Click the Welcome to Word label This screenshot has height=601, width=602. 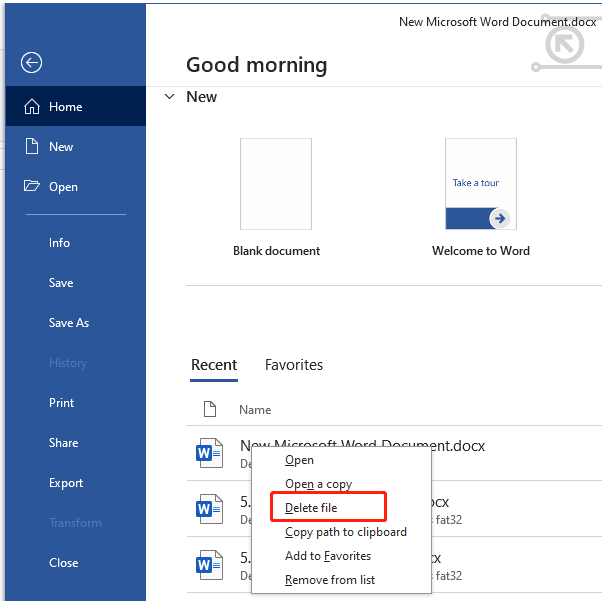[481, 251]
